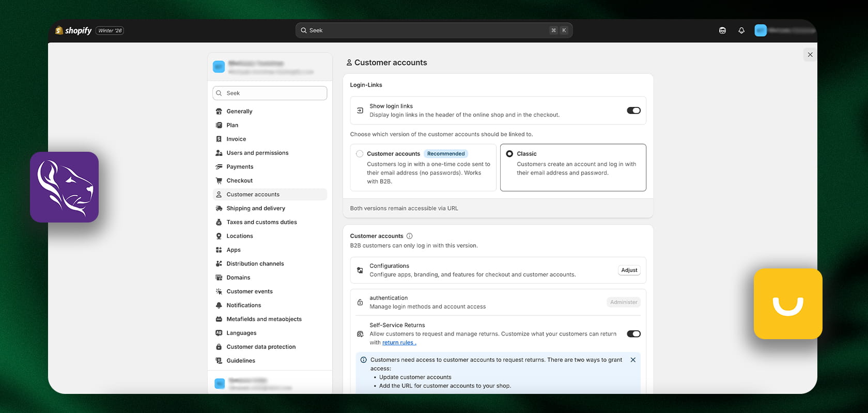Open the Sidekick icon in top bar
The height and width of the screenshot is (413, 868).
722,30
